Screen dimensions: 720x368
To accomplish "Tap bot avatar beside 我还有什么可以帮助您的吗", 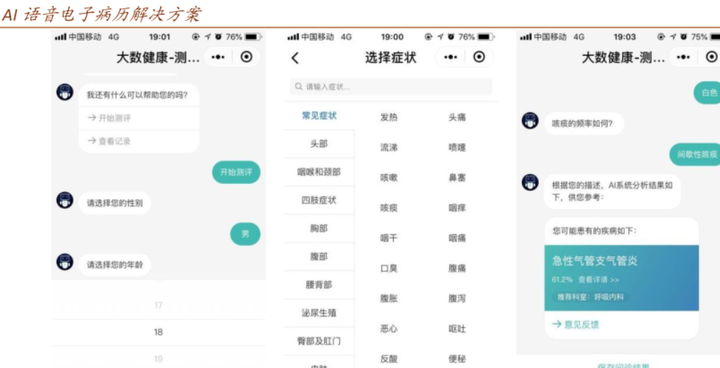I will (65, 92).
